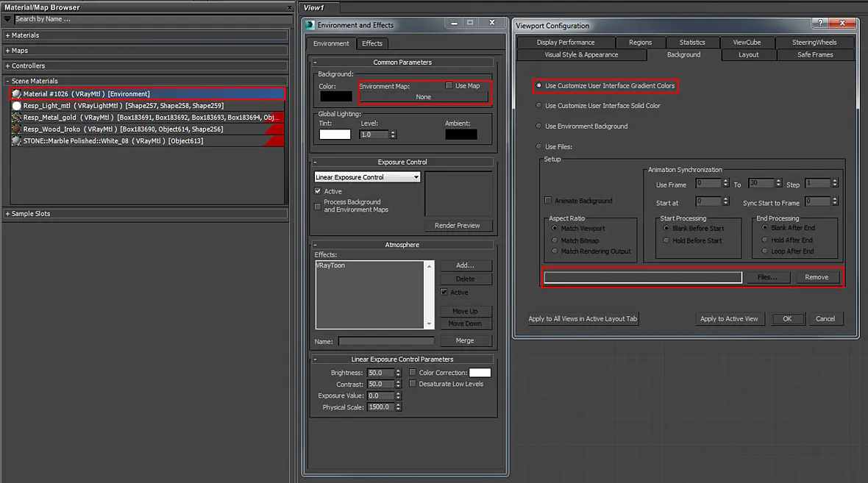
Task: Switch to the Environment tab
Action: pyautogui.click(x=331, y=43)
